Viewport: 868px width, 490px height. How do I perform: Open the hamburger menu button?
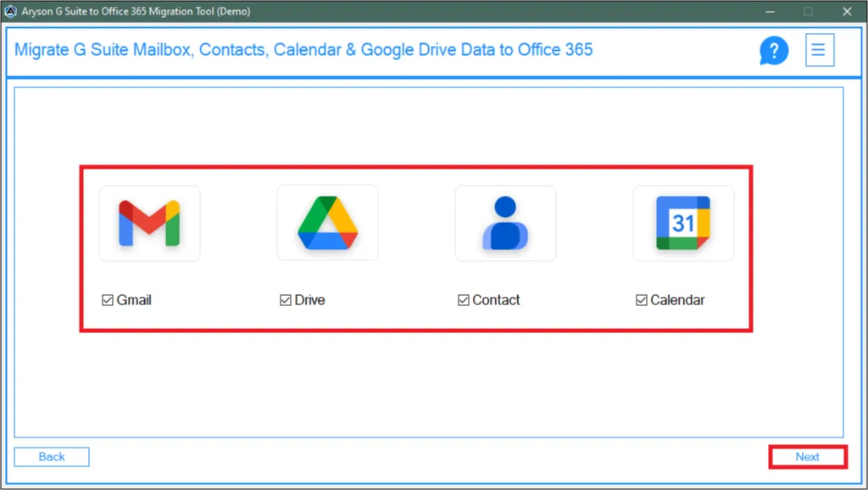[820, 50]
